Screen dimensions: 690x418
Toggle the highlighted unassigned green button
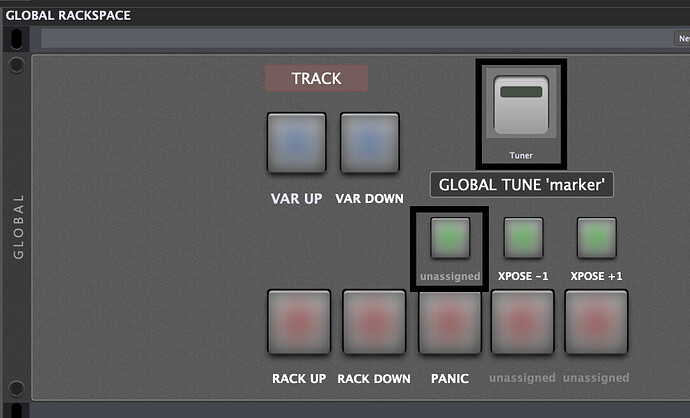450,238
